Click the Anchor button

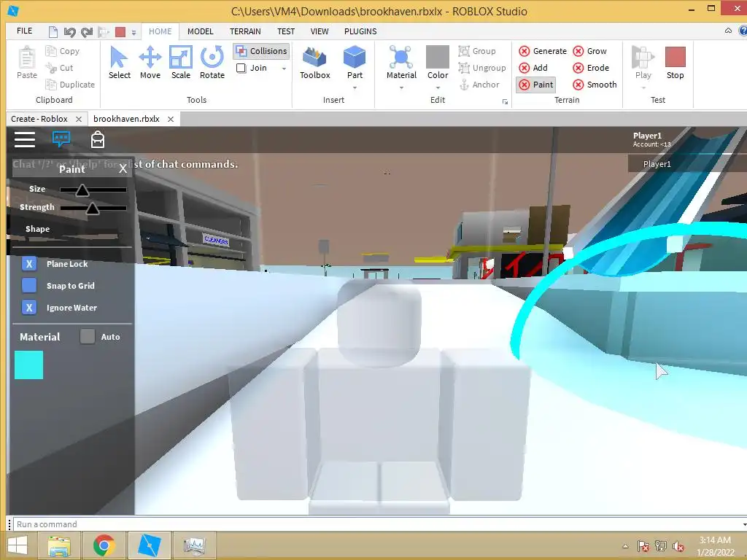tap(479, 85)
